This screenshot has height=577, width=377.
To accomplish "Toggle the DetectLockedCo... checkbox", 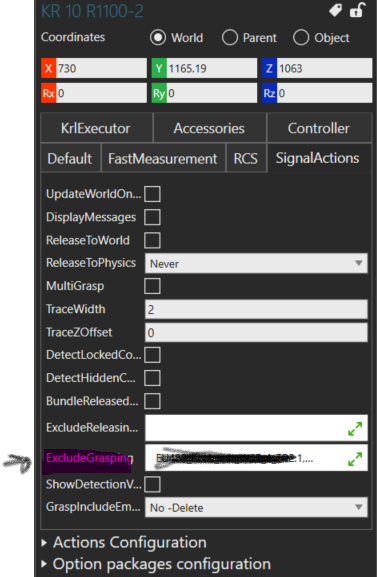I will point(152,355).
